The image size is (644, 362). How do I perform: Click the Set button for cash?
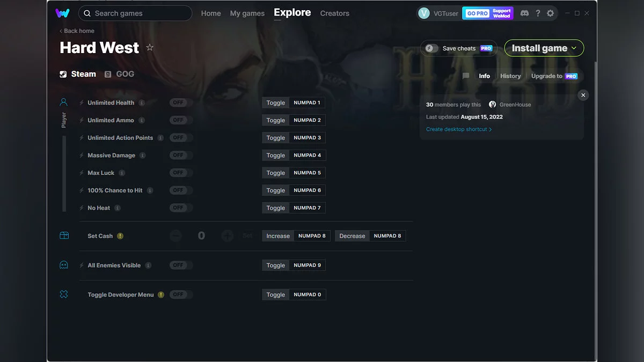pos(247,235)
